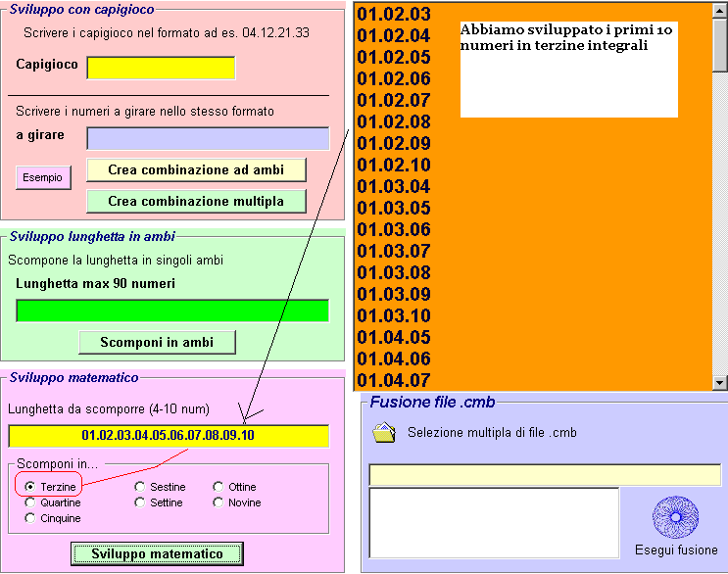This screenshot has height=574, width=728.
Task: Focus the lavender 'a girare' input field
Action: pyautogui.click(x=208, y=139)
